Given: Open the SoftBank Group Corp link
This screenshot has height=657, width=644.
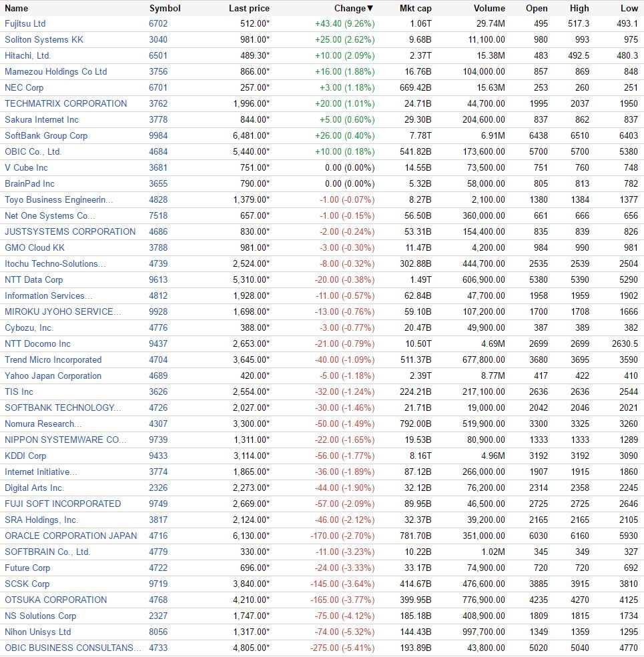Looking at the screenshot, I should tap(46, 136).
